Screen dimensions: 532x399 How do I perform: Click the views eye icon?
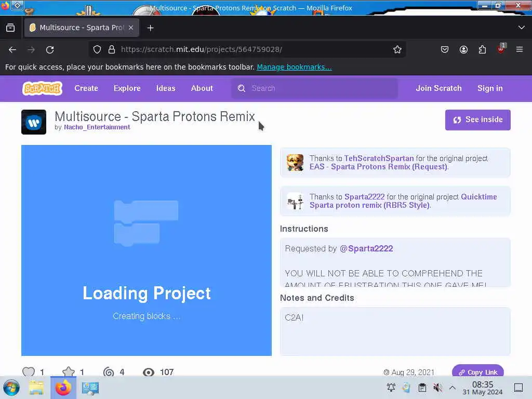click(148, 372)
